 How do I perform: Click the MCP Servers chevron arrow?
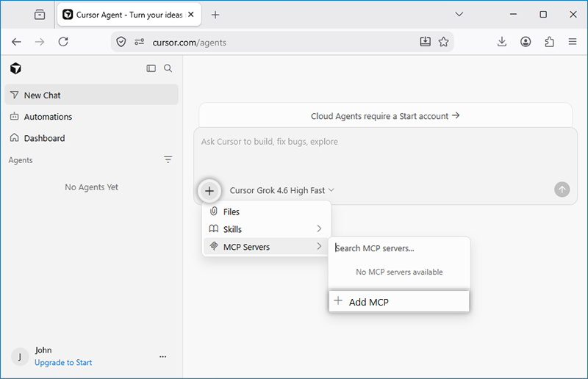tap(319, 246)
